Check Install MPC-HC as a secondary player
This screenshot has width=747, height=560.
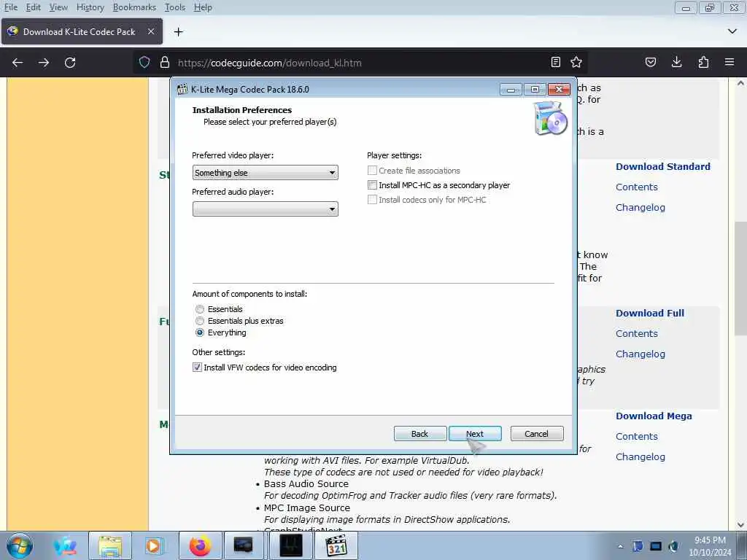[372, 185]
